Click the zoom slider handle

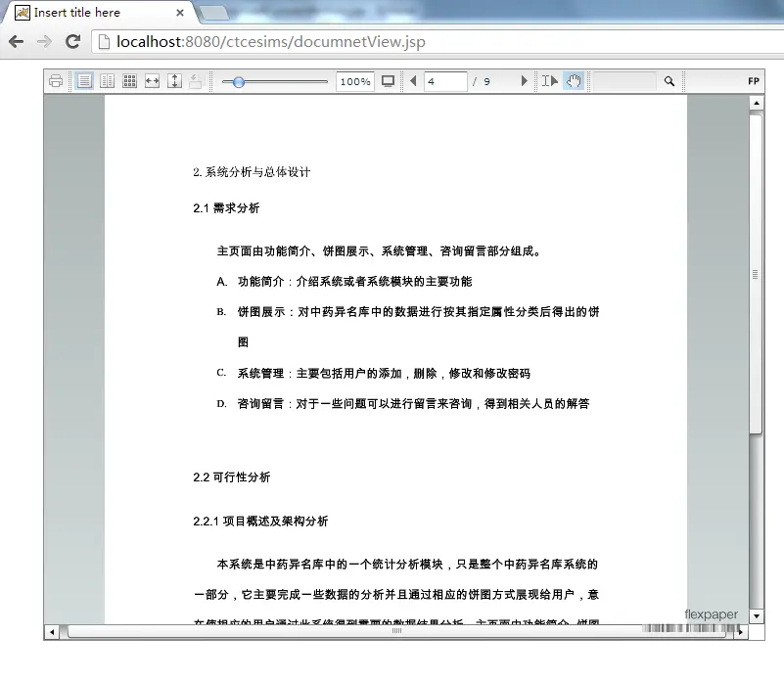pyautogui.click(x=239, y=82)
